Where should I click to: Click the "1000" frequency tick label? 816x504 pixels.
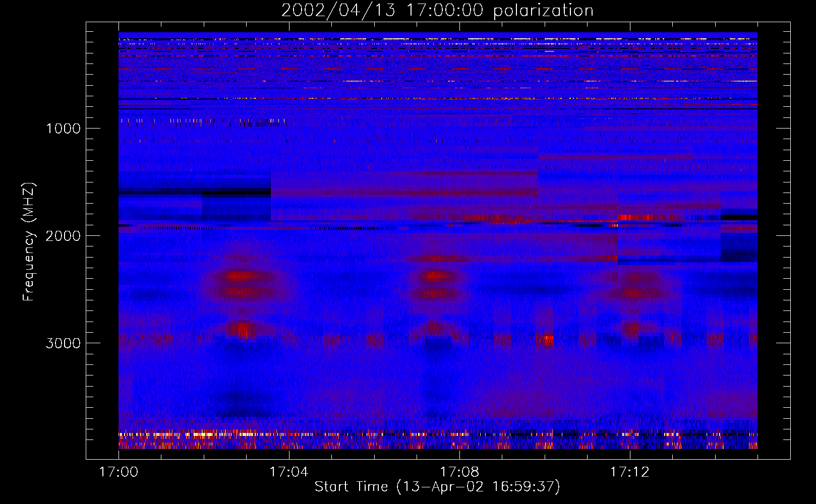[x=63, y=129]
